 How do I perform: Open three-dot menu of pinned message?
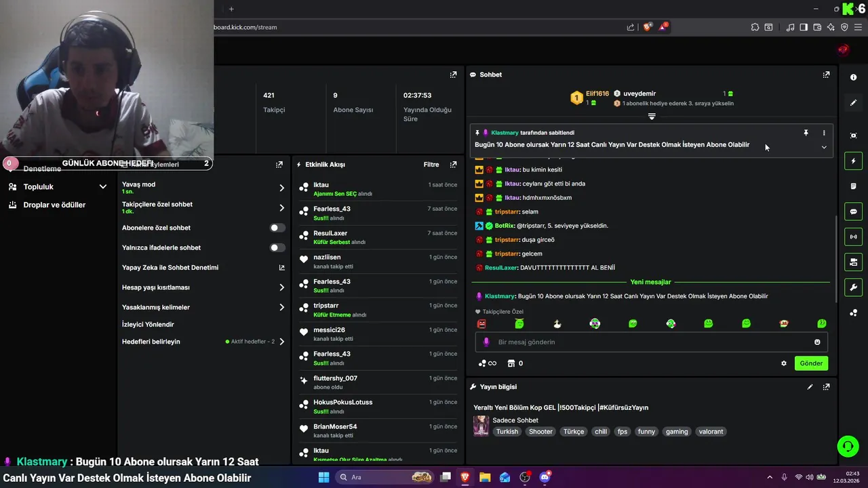click(x=824, y=133)
